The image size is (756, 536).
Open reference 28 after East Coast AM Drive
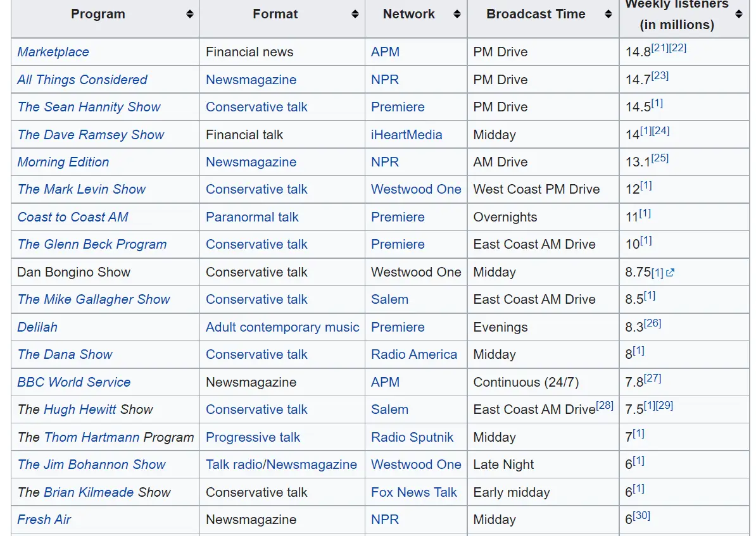(605, 405)
